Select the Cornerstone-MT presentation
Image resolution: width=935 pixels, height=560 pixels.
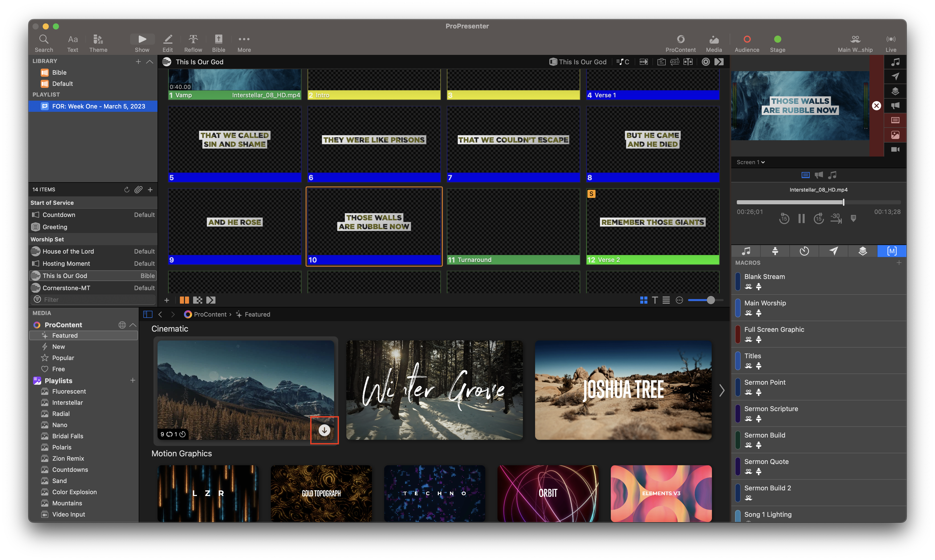[93, 288]
